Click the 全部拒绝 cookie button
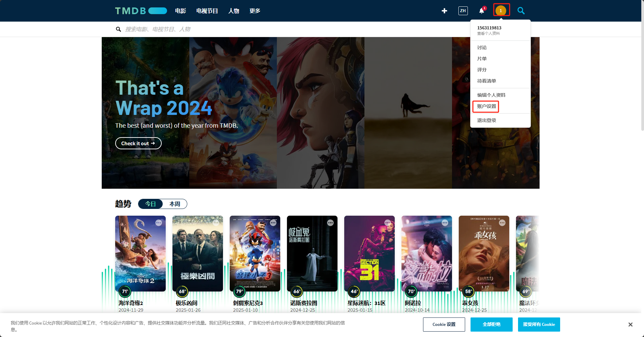Image resolution: width=644 pixels, height=337 pixels. click(491, 324)
